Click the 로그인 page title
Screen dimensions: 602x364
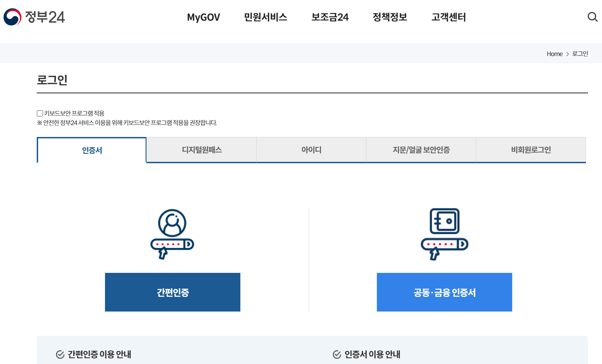(x=52, y=80)
